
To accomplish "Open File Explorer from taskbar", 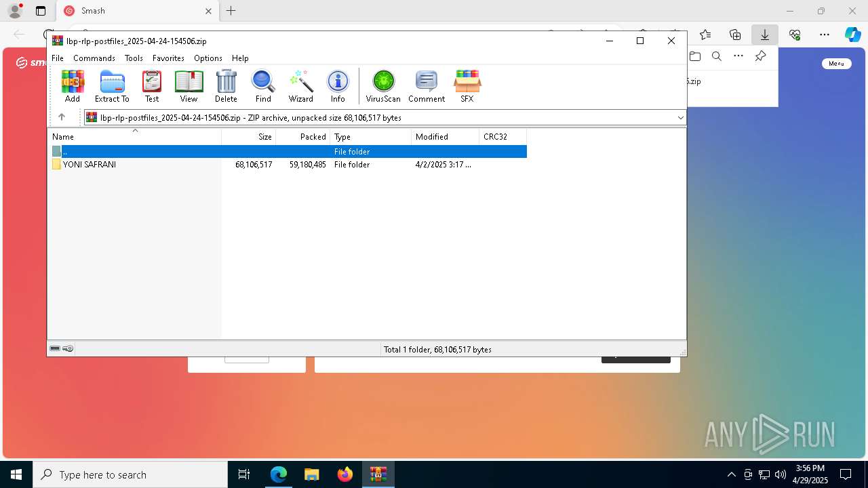I will (x=312, y=474).
